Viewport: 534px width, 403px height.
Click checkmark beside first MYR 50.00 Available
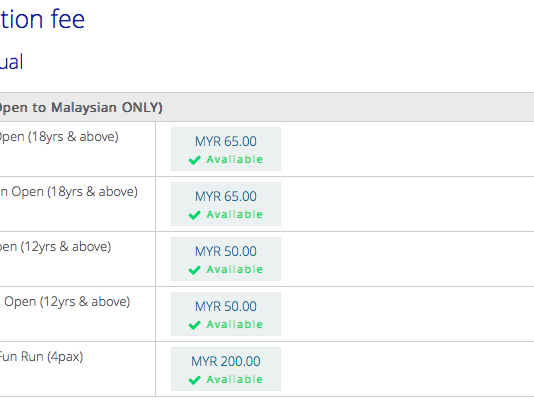click(194, 270)
